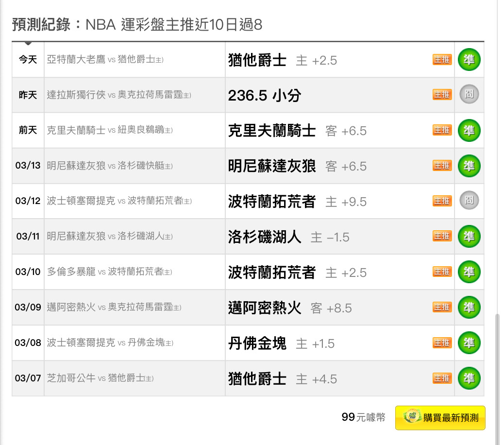Click the 03/09 date cell

28,307
